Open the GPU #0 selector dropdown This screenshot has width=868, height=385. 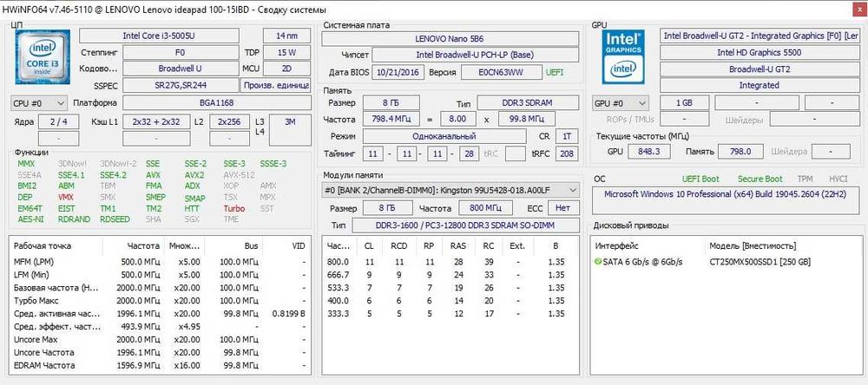tap(621, 103)
